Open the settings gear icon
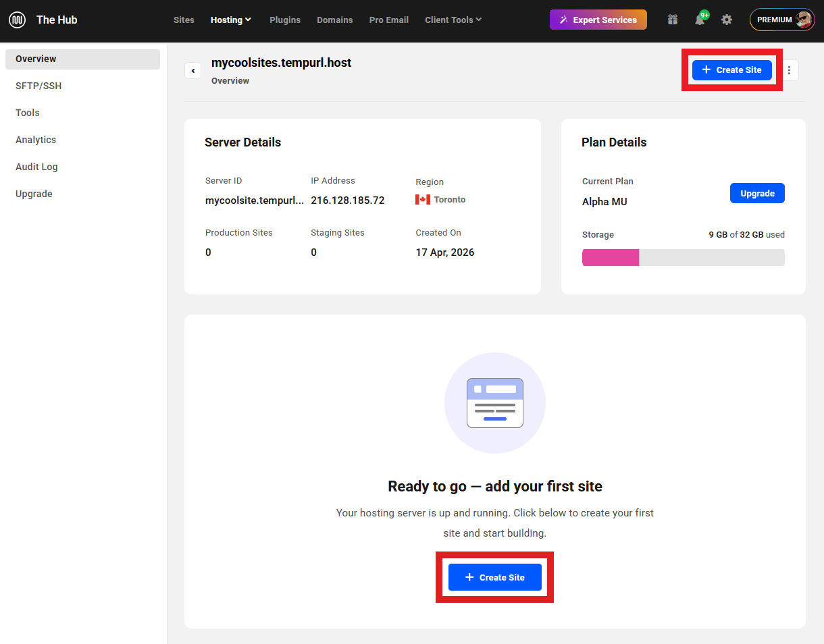Screen dimensions: 824x644 [x=727, y=20]
